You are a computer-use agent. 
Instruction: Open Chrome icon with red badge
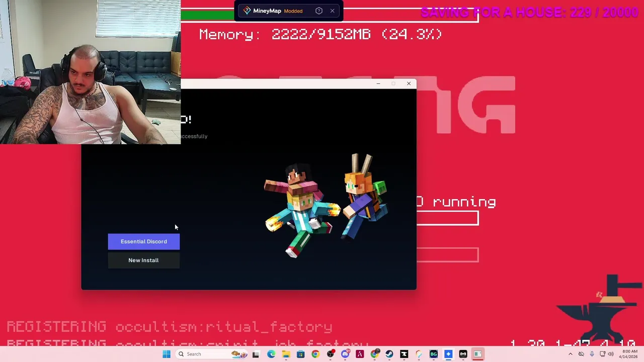coord(374,354)
